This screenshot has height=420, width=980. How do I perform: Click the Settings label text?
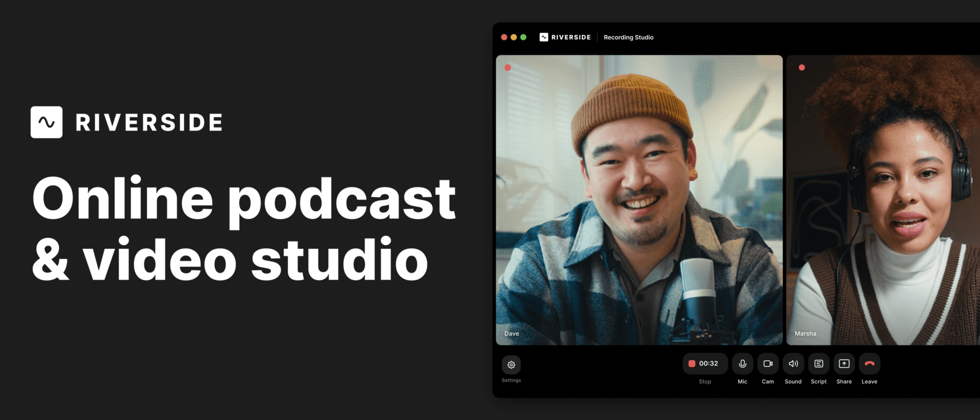pos(511,380)
